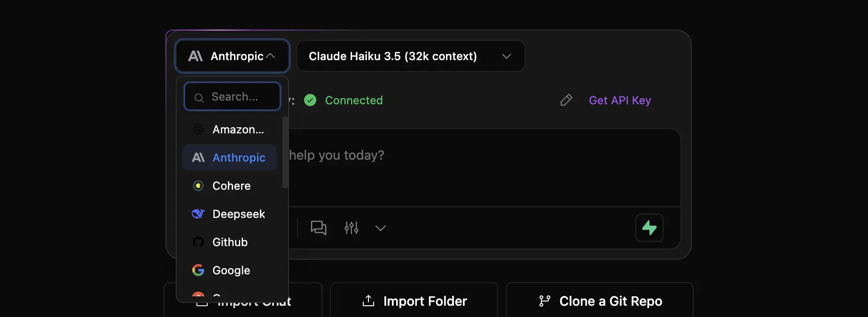
Task: Click the green Connected checkmark icon
Action: tap(310, 100)
